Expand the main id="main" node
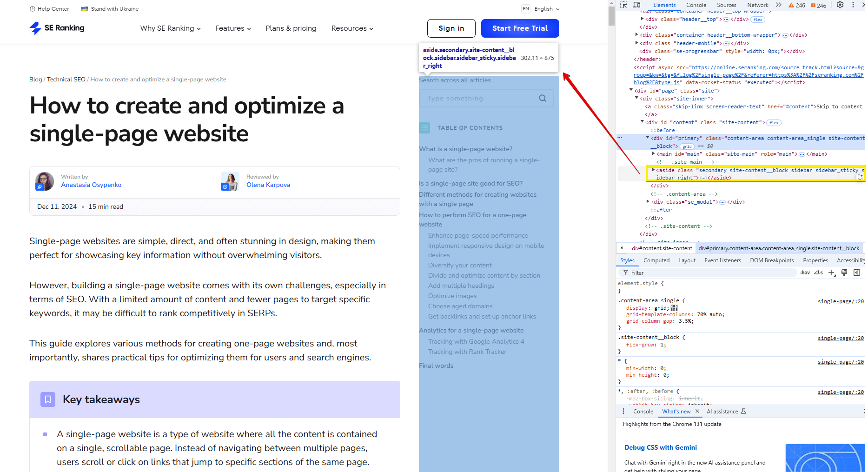 (x=653, y=153)
